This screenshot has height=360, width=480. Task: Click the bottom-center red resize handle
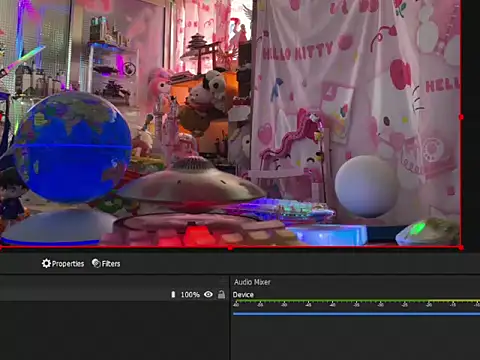click(x=230, y=248)
